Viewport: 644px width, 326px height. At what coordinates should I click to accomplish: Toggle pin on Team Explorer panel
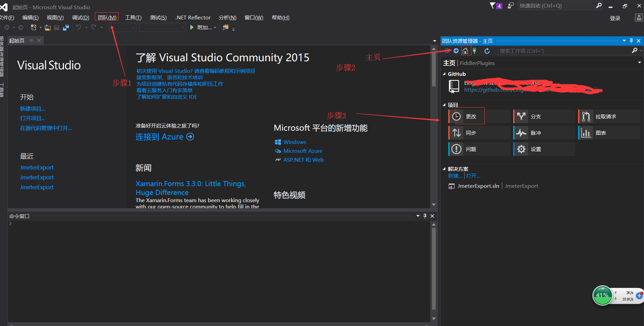click(631, 41)
